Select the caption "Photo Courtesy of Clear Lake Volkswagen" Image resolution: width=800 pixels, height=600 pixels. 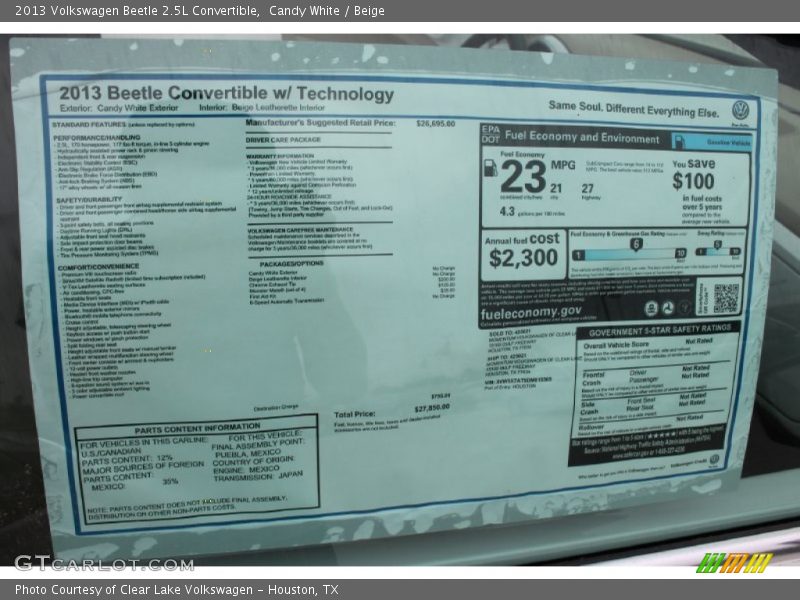tap(134, 589)
